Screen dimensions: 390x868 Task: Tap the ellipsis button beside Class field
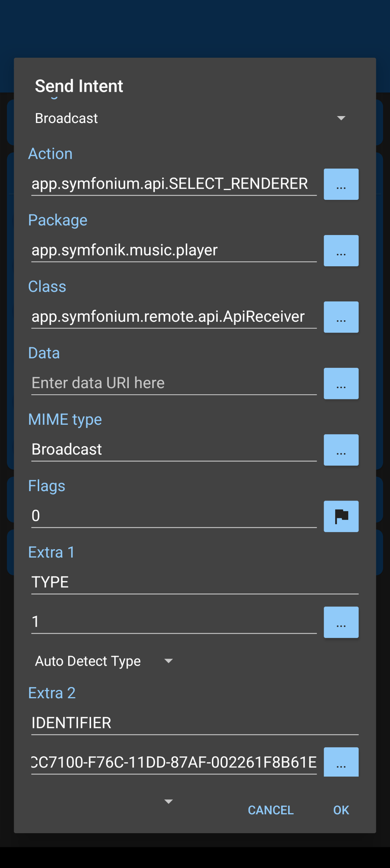(341, 317)
